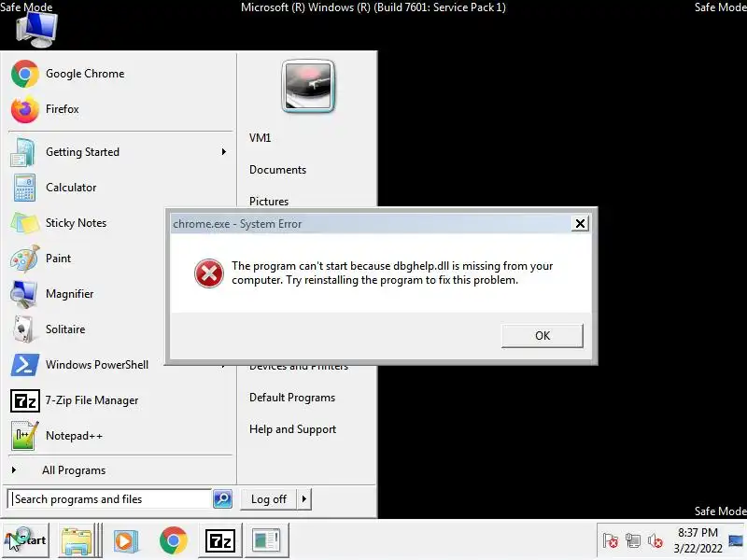Click the Sticky Notes label
The width and height of the screenshot is (747, 560).
(x=76, y=223)
